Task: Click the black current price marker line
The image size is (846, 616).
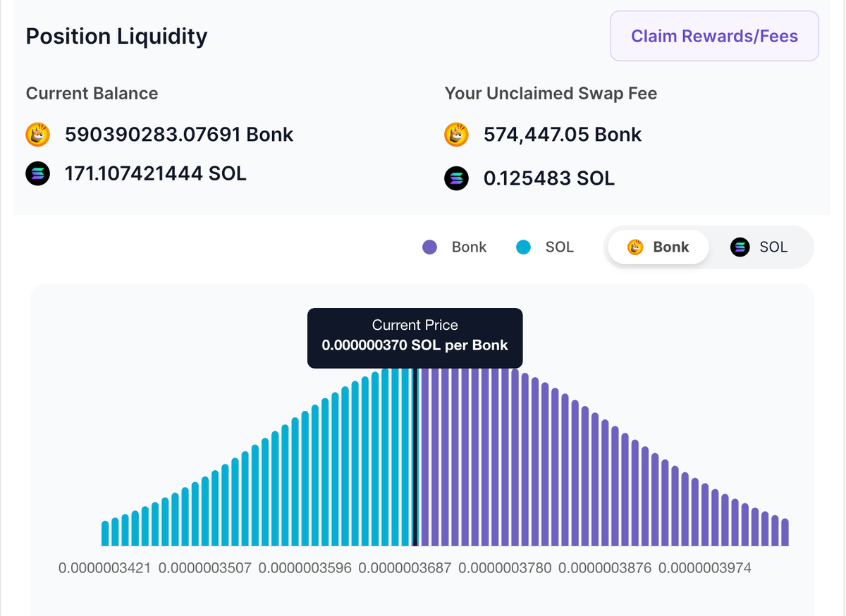Action: click(x=415, y=457)
